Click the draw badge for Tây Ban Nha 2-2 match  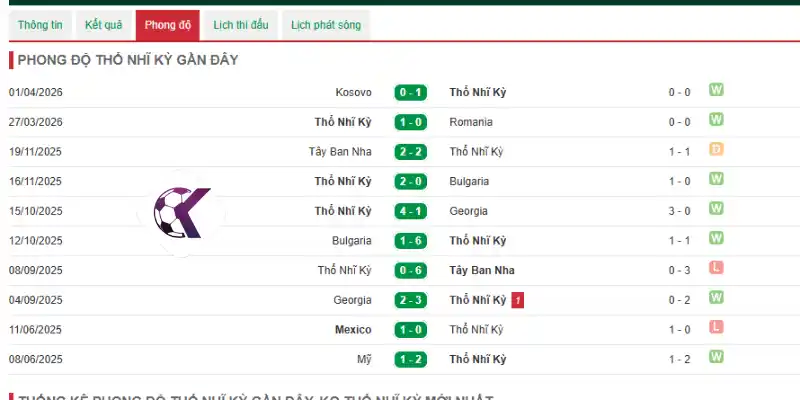pyautogui.click(x=716, y=149)
